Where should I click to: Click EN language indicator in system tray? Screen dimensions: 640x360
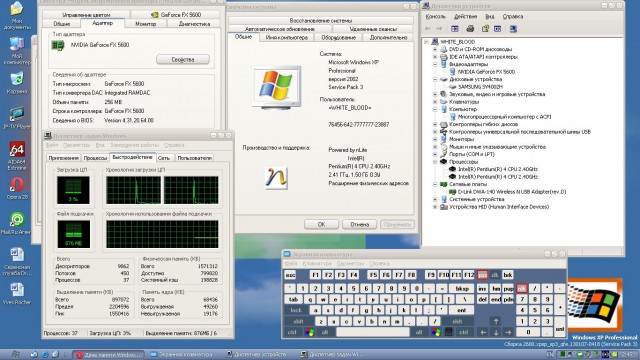[x=549, y=354]
